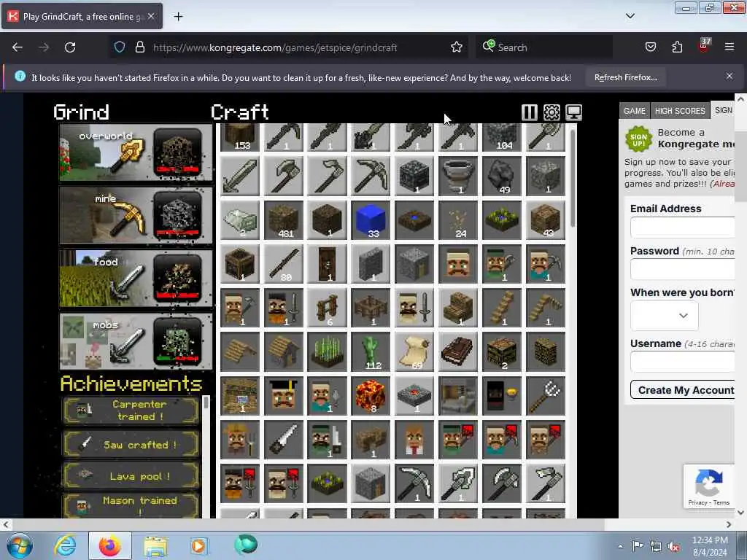Click the lava block showing 8
747x560 pixels.
tap(371, 395)
